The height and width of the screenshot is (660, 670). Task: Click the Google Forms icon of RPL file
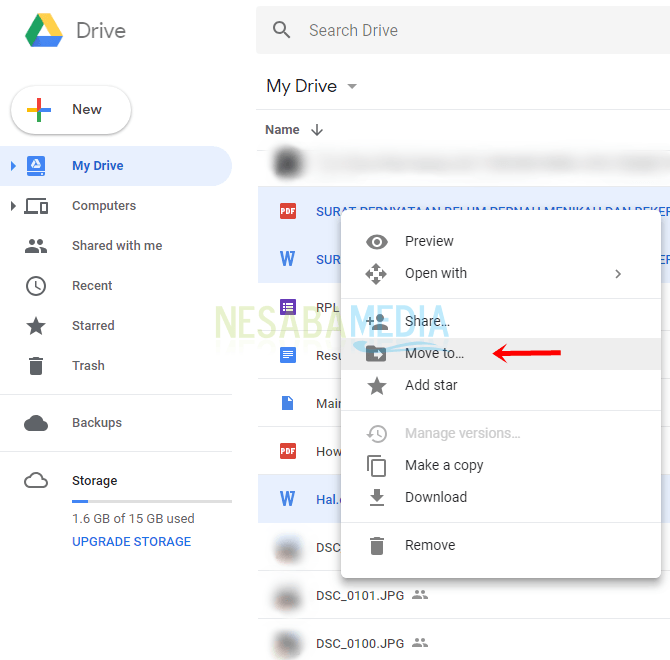288,307
